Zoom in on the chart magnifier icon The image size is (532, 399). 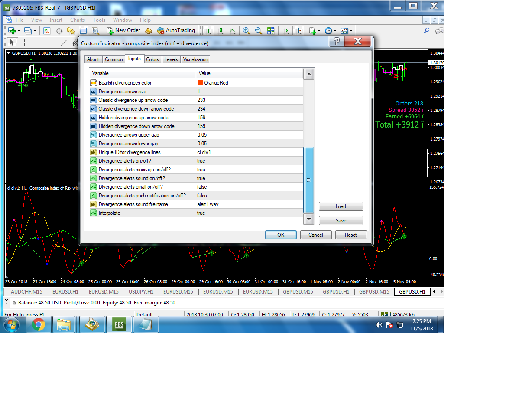(x=247, y=31)
